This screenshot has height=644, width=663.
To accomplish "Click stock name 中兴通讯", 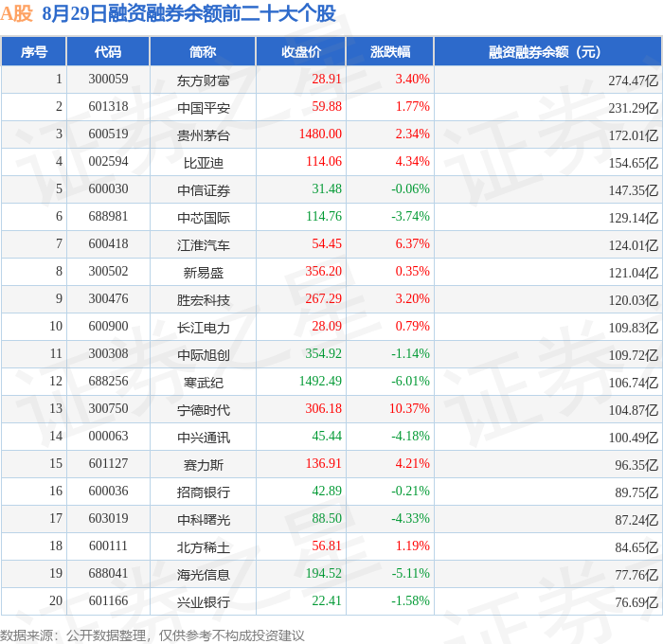I will click(204, 438).
